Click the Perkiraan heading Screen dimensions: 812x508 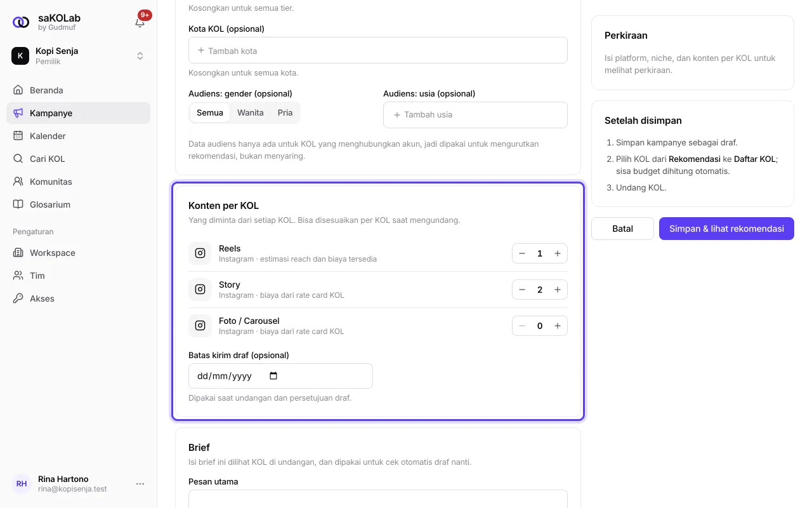(626, 36)
